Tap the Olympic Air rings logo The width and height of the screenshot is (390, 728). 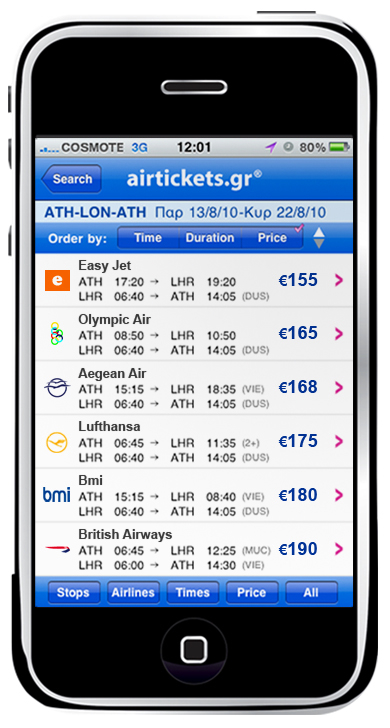pyautogui.click(x=57, y=333)
